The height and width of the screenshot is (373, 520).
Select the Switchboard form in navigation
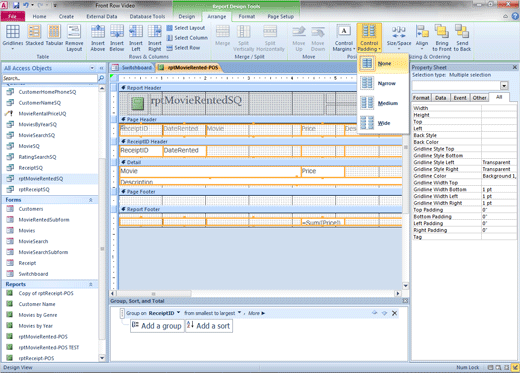33,274
